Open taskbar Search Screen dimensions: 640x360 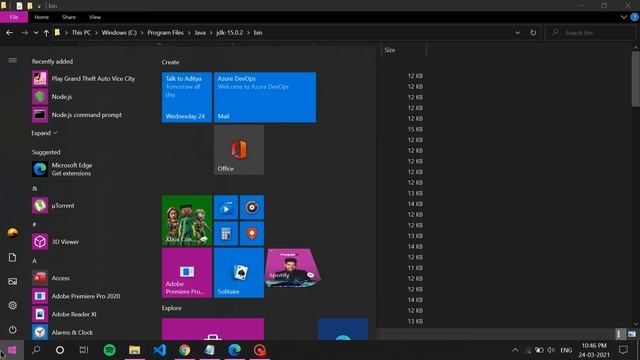point(36,350)
